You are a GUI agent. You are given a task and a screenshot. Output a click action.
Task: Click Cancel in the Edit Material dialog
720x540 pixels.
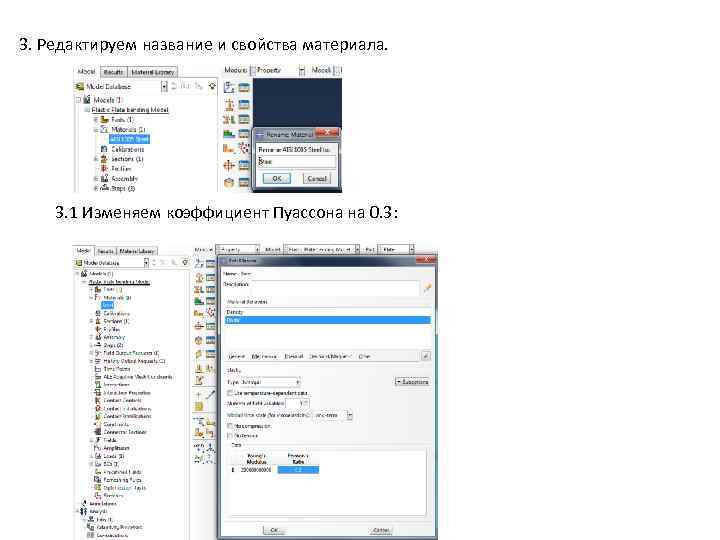tap(381, 530)
